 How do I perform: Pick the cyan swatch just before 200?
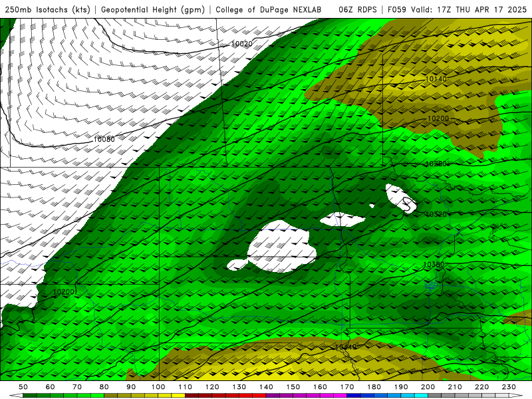click(x=422, y=396)
